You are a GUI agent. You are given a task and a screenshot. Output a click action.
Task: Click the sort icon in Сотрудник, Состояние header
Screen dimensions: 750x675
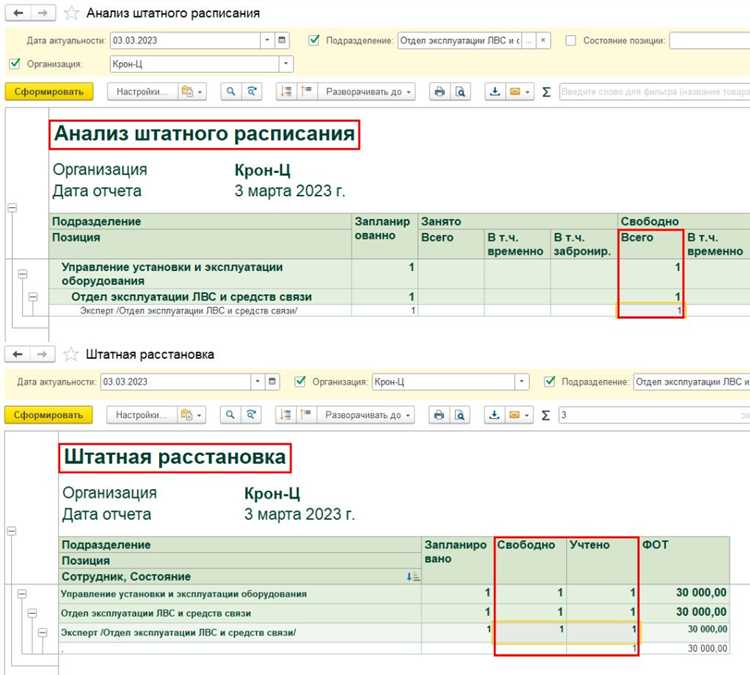(413, 577)
